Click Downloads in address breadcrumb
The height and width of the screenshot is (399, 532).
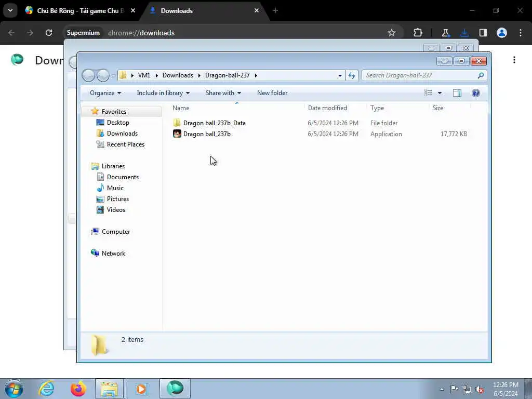point(178,75)
